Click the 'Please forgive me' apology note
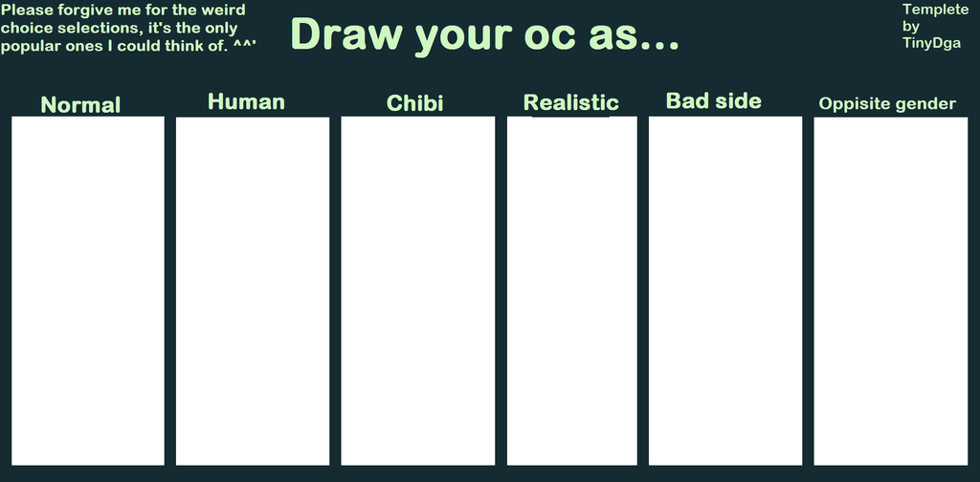This screenshot has height=482, width=980. [129, 28]
